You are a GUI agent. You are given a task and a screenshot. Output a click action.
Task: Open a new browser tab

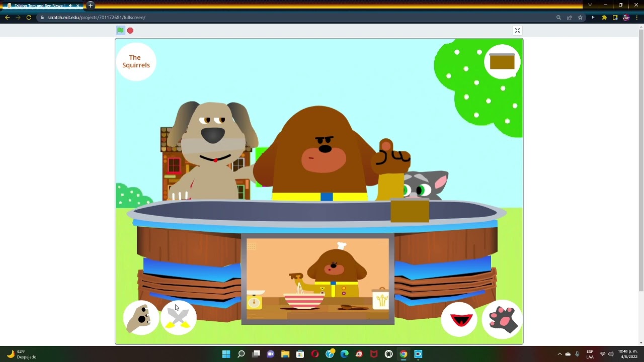(91, 6)
